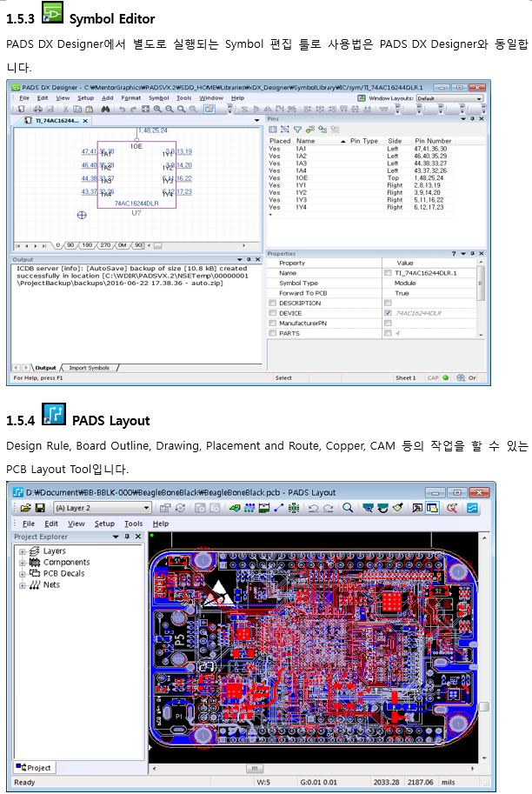This screenshot has height=794, width=532.
Task: Open the Help menu in PADS Layout
Action: (x=161, y=524)
